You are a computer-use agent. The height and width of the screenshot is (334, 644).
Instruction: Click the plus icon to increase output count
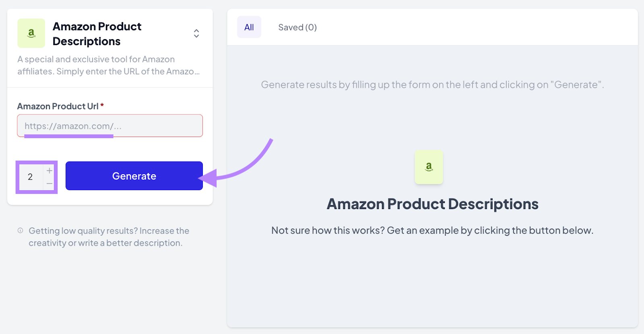point(49,170)
